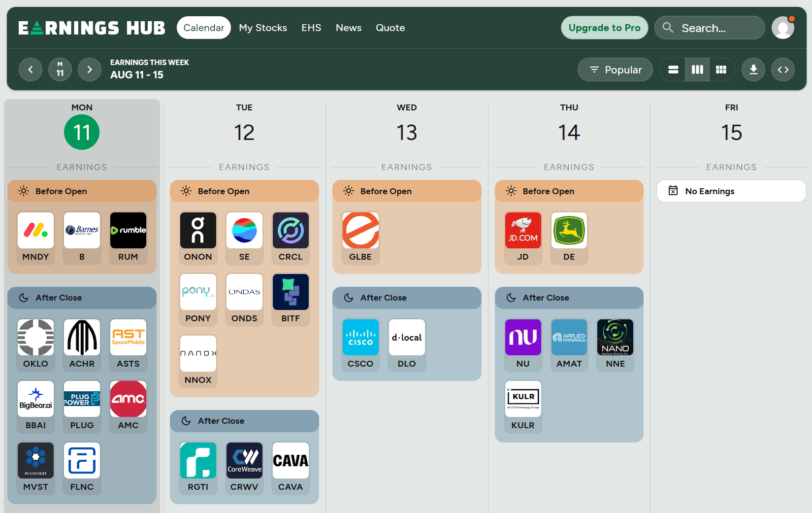Open the My Stocks tab

pyautogui.click(x=263, y=28)
